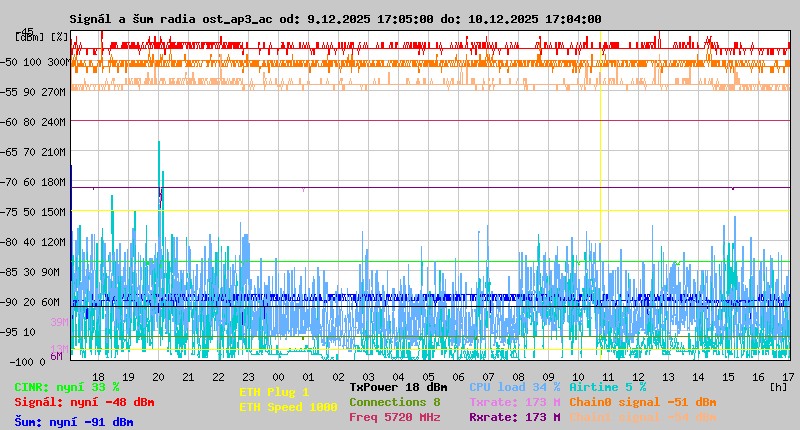The image size is (800, 430).
Task: Select the blue Šum legend entry
Action: [73, 422]
